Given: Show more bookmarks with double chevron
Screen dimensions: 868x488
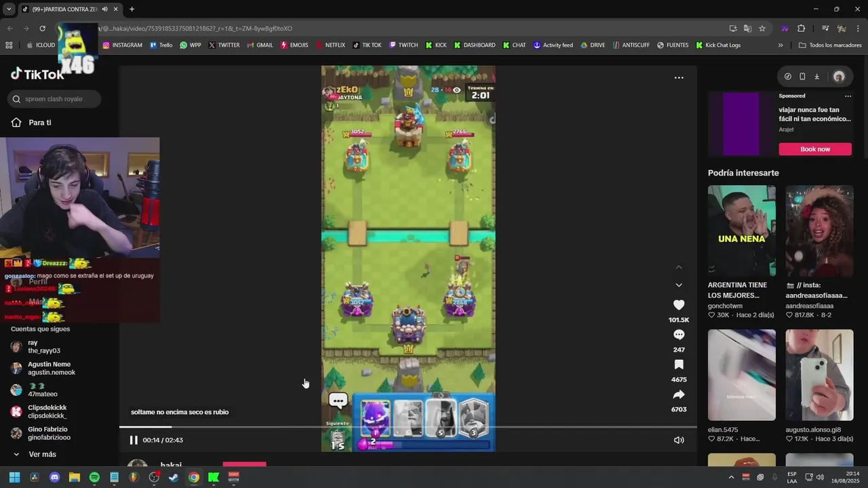Looking at the screenshot, I should [781, 45].
